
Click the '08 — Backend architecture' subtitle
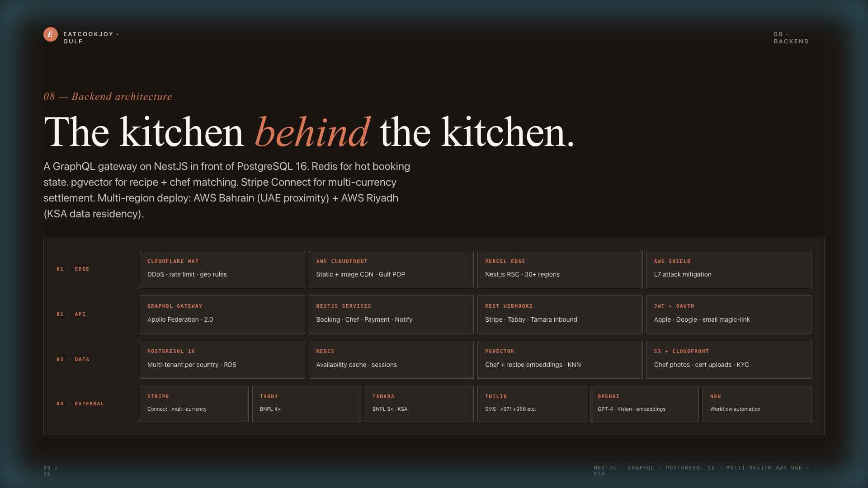point(108,97)
